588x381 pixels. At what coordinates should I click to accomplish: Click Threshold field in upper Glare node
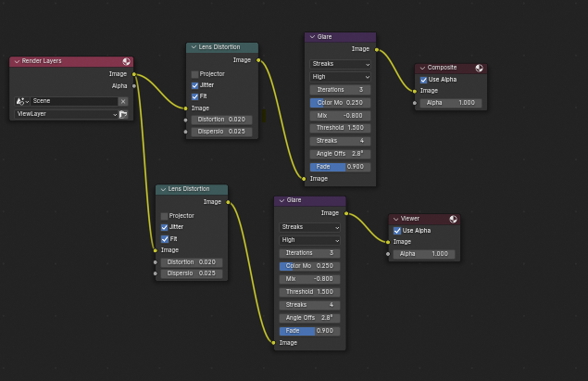[340, 128]
